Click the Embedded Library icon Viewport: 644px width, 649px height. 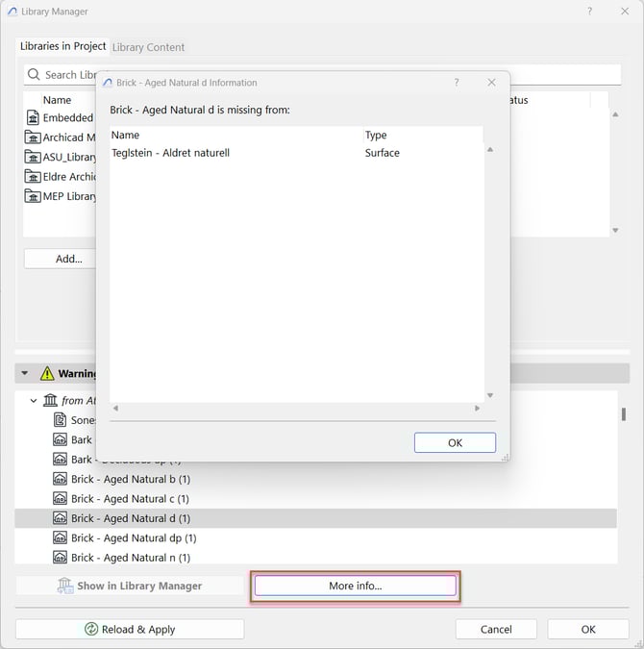click(33, 117)
